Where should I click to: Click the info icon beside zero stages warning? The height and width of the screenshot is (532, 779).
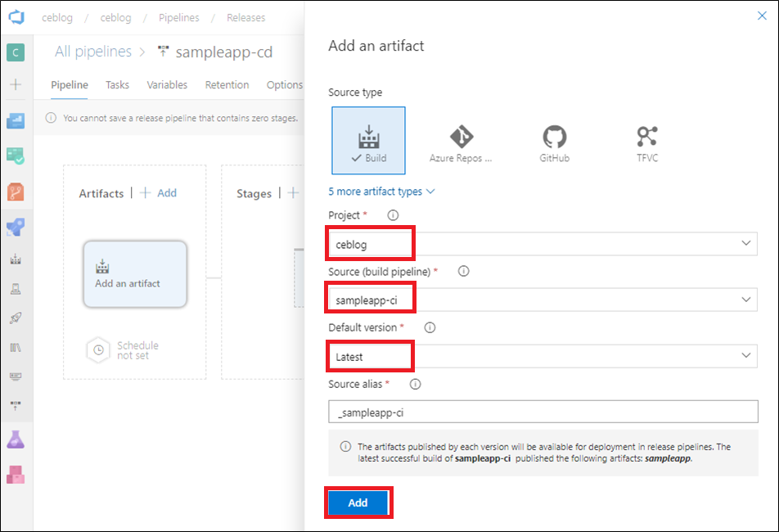[x=51, y=118]
